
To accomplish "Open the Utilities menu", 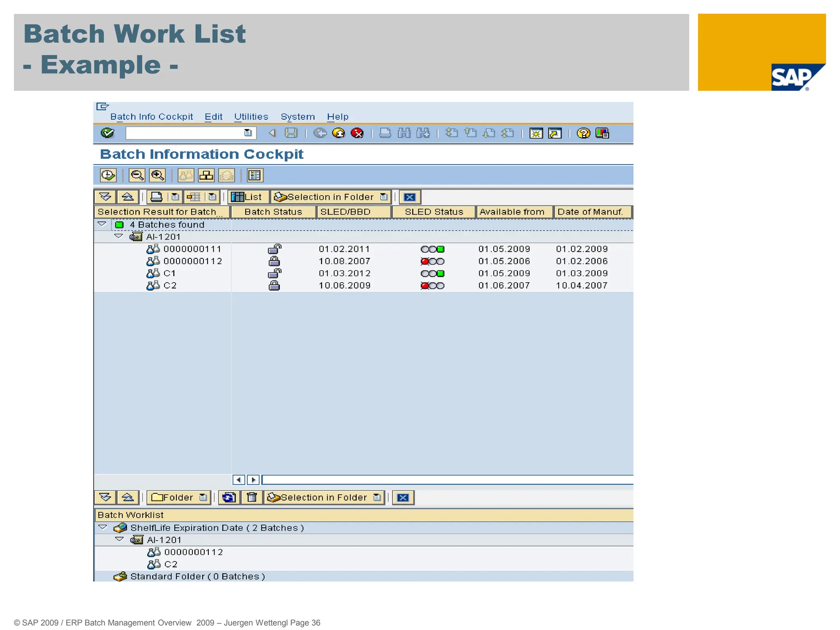I will point(251,117).
